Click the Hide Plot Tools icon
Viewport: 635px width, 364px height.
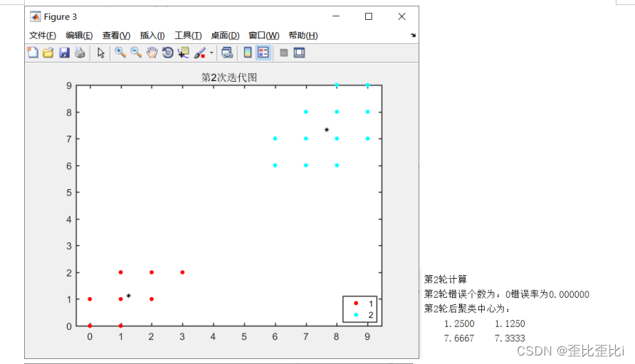[x=284, y=53]
